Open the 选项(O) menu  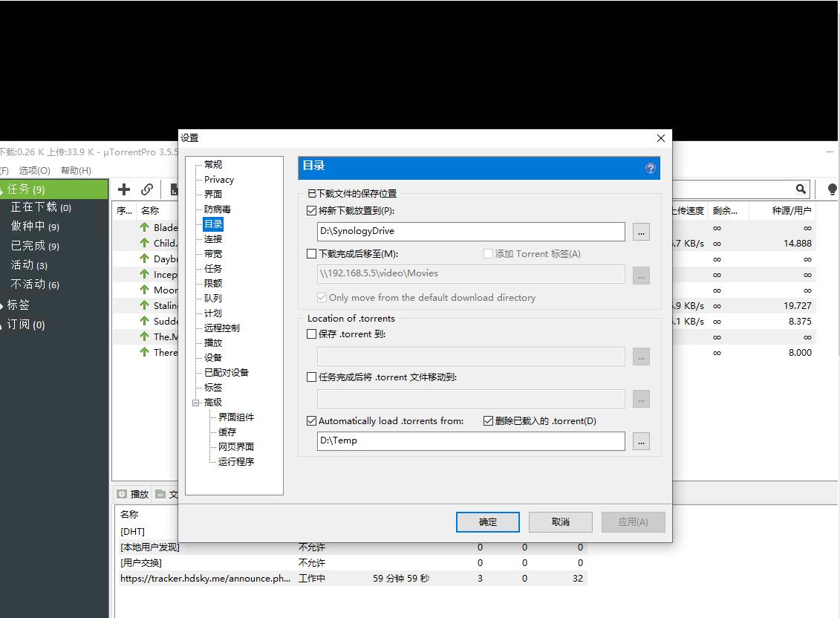pyautogui.click(x=34, y=171)
